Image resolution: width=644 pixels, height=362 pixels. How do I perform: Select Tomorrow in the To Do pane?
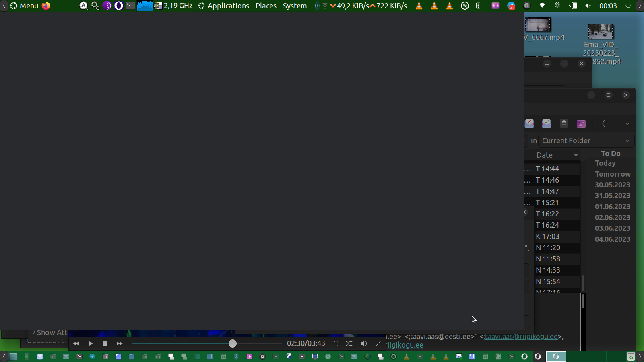point(613,174)
